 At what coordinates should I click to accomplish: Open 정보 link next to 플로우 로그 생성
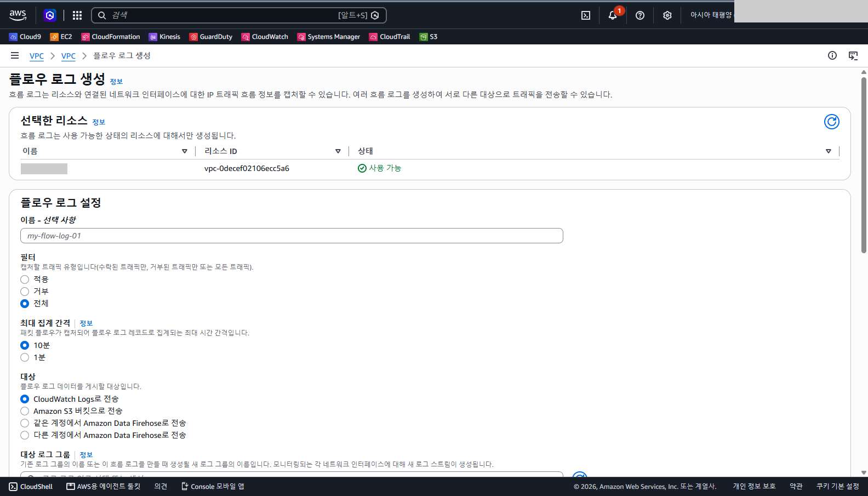(116, 82)
